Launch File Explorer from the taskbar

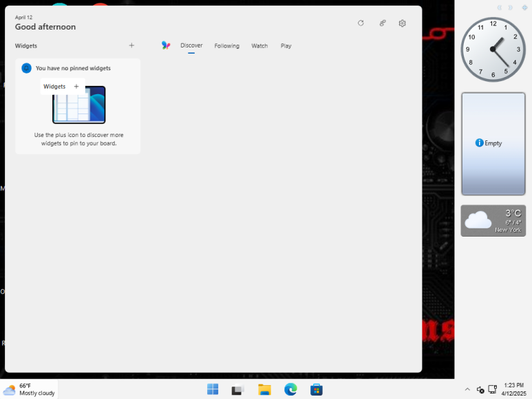[264, 389]
